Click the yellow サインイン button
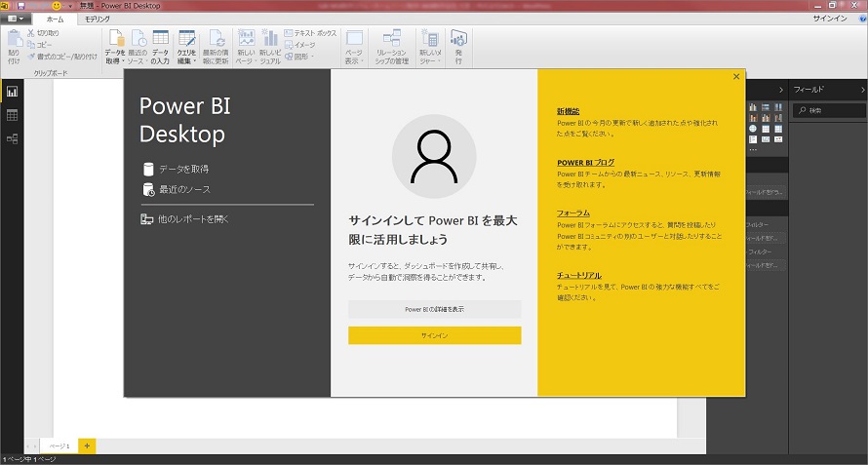 [435, 335]
